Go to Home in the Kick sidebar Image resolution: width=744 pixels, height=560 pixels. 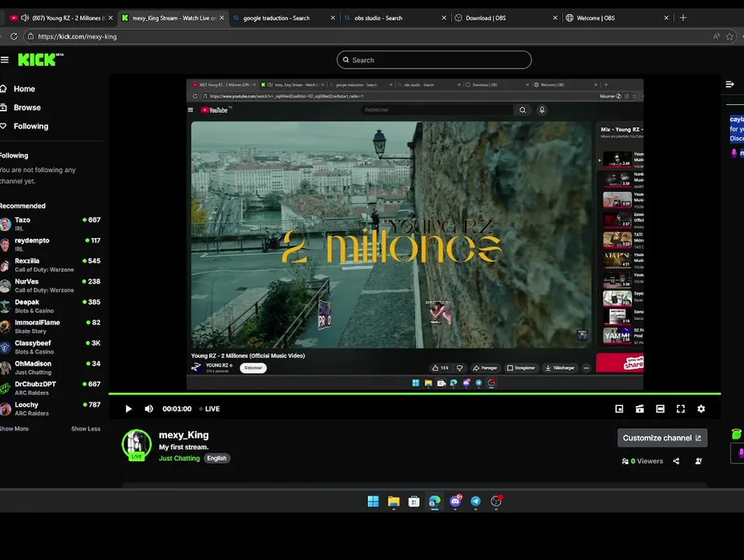coord(24,89)
